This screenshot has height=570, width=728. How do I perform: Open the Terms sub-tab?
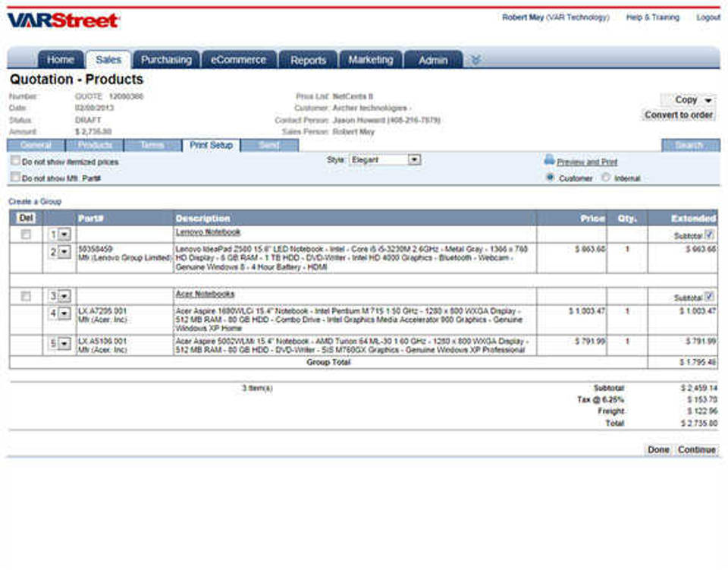[152, 146]
